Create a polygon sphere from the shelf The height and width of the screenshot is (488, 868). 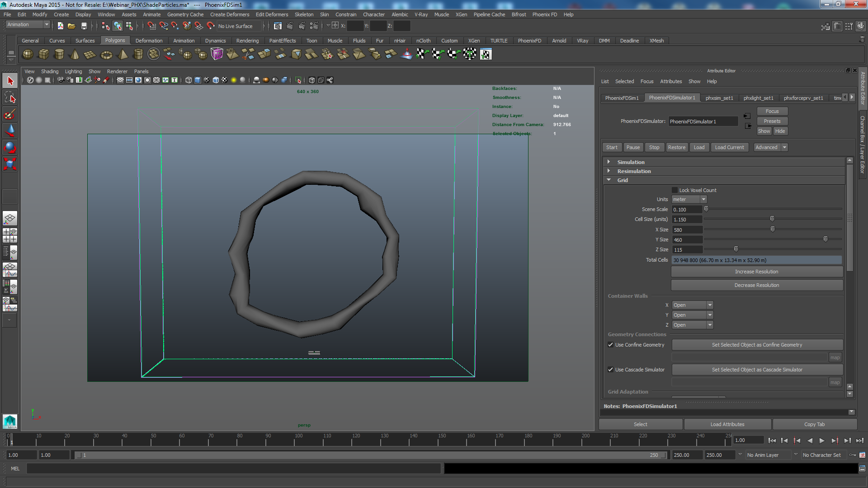(28, 55)
